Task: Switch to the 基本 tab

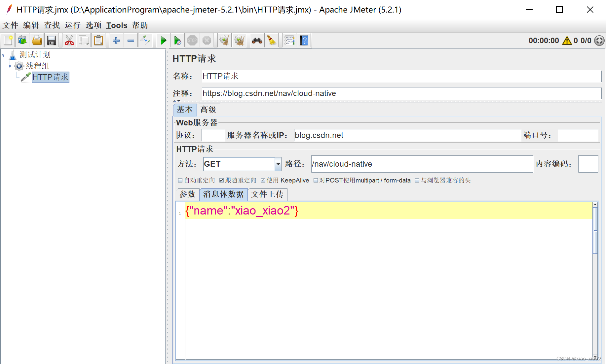Action: tap(185, 110)
